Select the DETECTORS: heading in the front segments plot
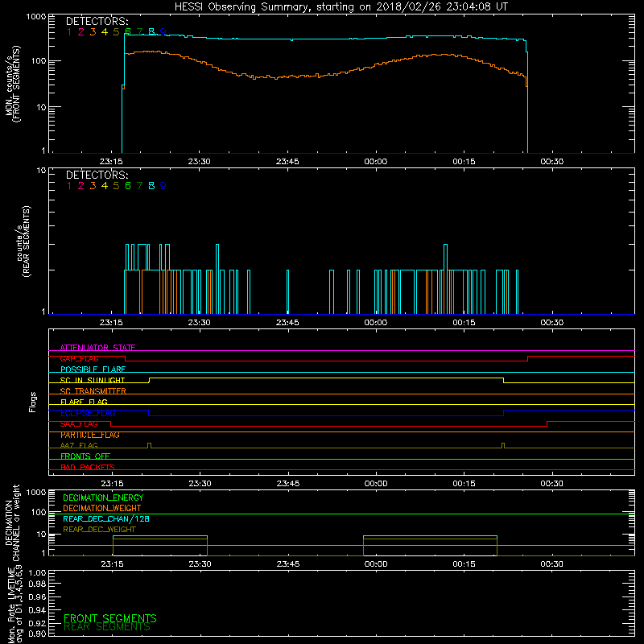 tap(97, 22)
